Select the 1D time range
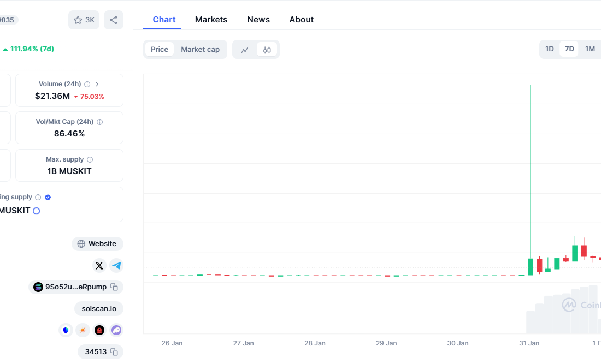The height and width of the screenshot is (364, 601). point(550,49)
